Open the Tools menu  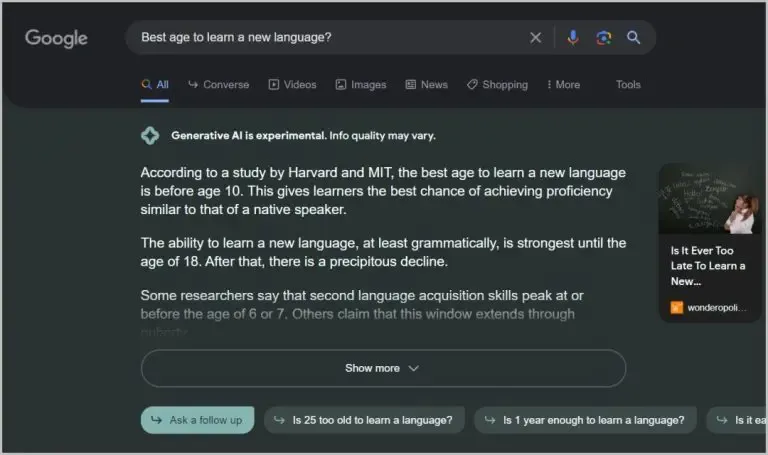coord(628,85)
